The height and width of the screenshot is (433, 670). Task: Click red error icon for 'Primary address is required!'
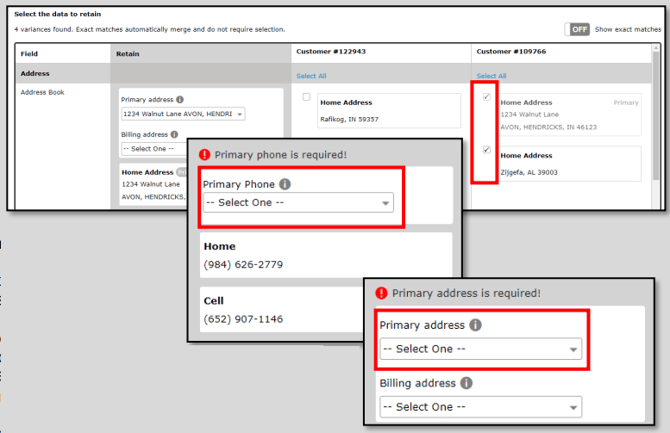click(x=381, y=293)
